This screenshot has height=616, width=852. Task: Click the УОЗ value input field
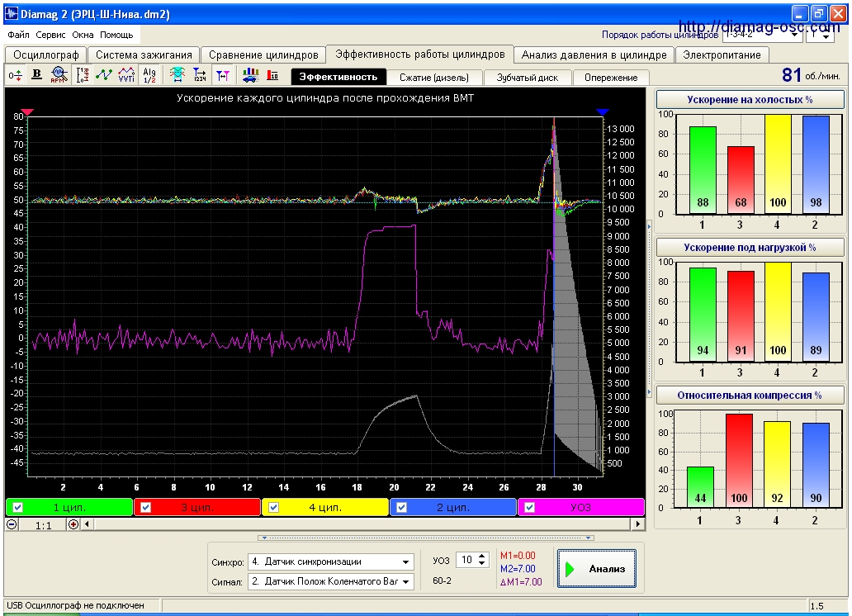pyautogui.click(x=466, y=560)
